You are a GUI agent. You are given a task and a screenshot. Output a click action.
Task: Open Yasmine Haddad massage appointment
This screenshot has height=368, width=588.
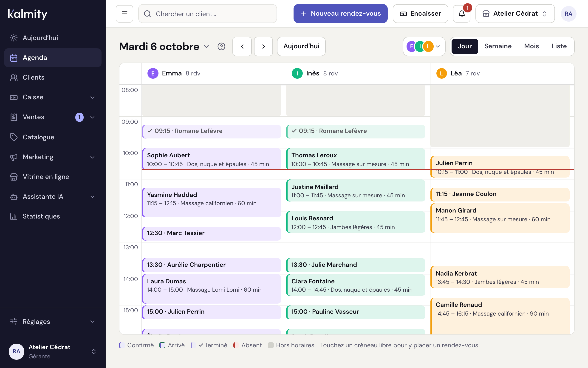pos(211,202)
